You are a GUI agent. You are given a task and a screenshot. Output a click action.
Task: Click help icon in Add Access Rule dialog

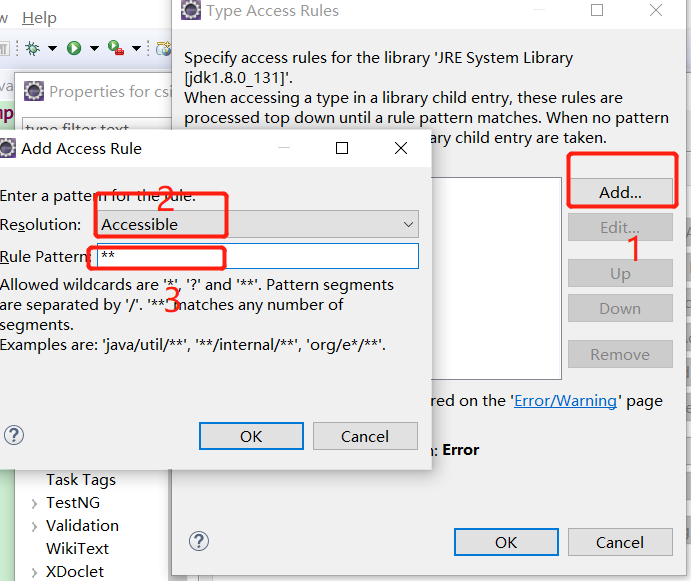pos(14,435)
